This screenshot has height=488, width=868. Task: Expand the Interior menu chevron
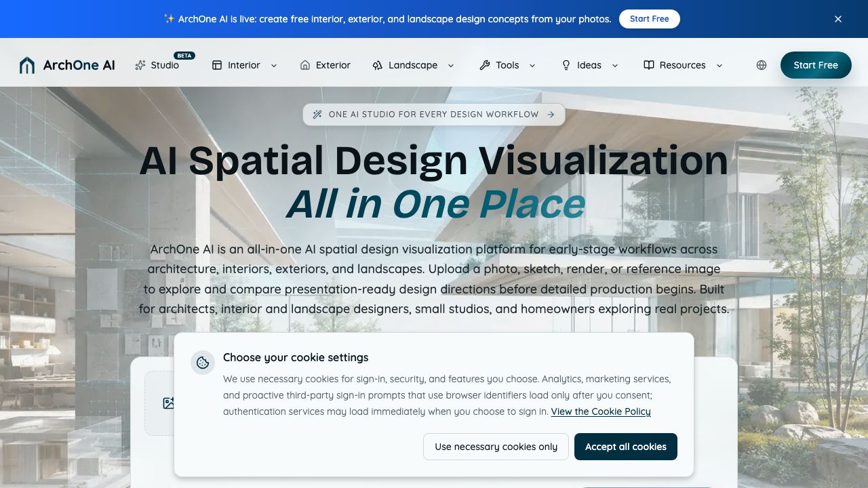(x=274, y=65)
